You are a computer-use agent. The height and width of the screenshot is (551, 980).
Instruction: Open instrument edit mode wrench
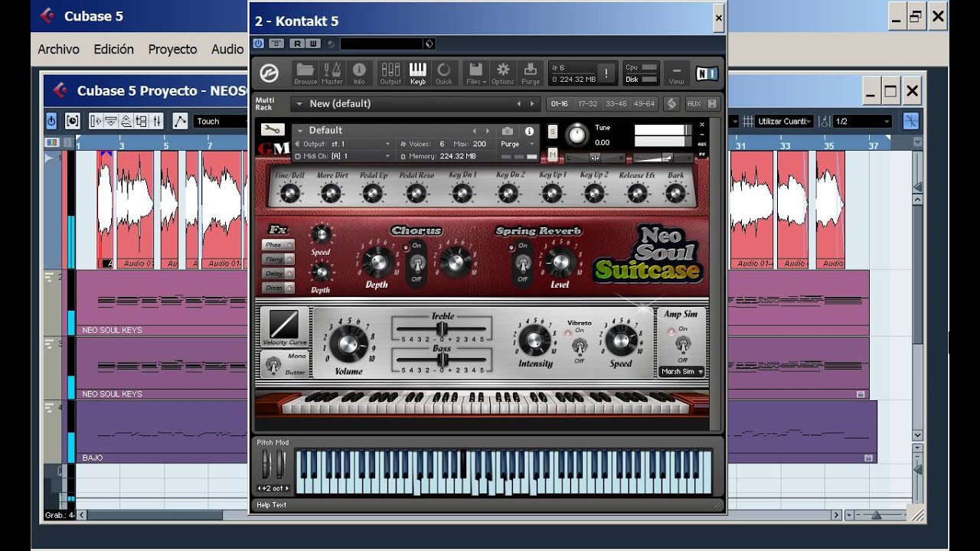272,130
